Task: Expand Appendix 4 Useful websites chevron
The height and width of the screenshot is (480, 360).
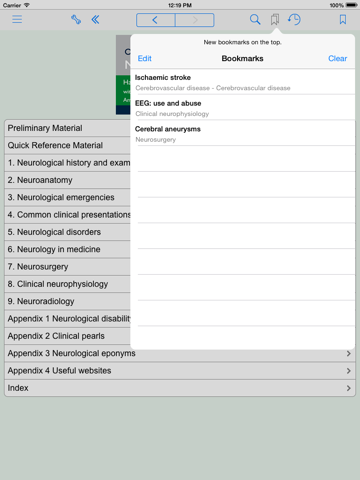Action: point(348,371)
